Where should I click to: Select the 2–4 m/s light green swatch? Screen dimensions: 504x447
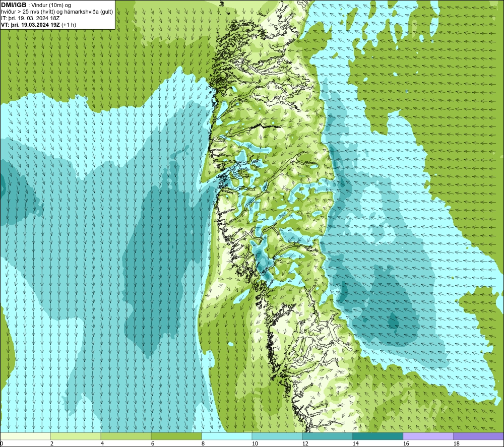click(76, 436)
